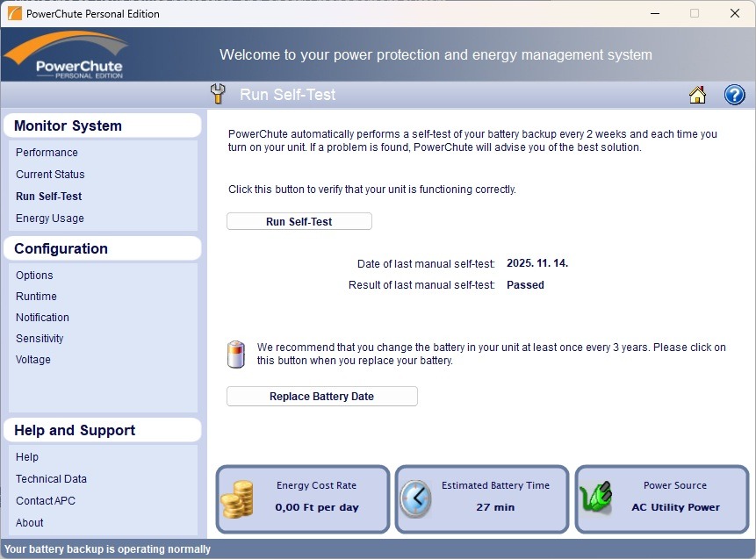
Task: Click the Help and Support section header
Action: coord(102,430)
